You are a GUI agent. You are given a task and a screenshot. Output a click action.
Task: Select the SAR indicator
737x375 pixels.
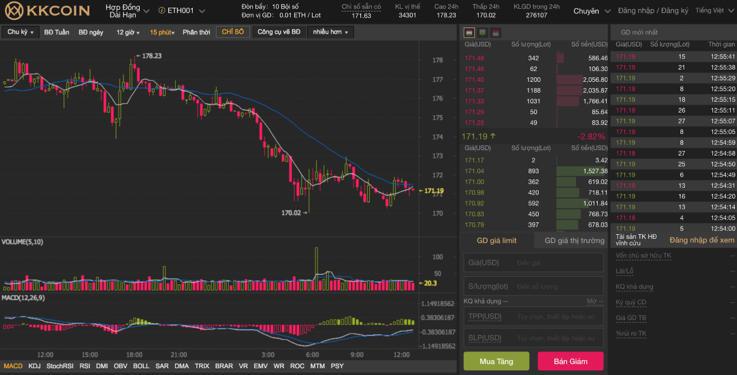(x=162, y=366)
